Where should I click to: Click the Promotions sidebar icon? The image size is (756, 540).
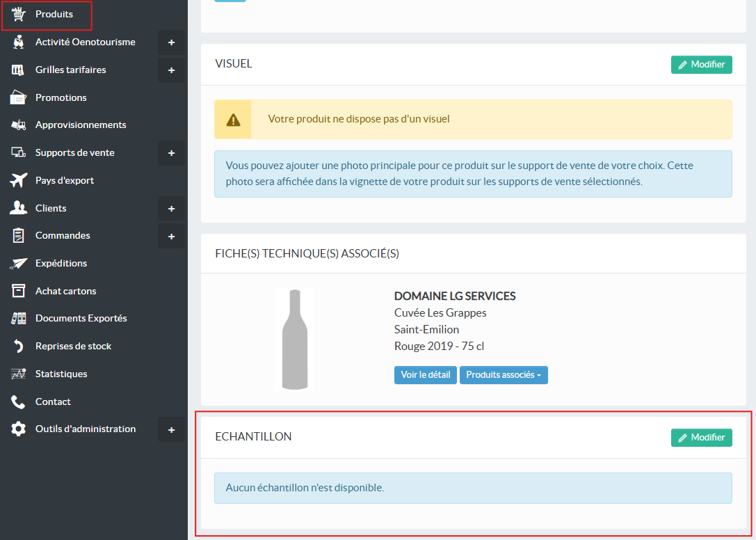pyautogui.click(x=19, y=97)
